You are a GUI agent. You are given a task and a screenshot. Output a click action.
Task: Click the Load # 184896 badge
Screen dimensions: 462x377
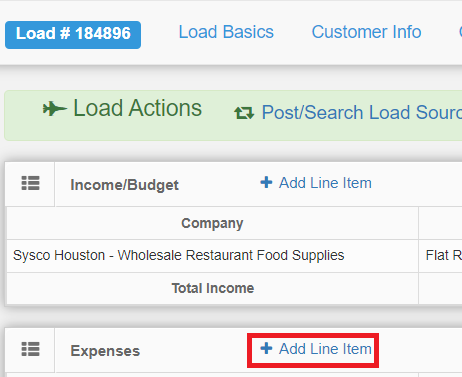point(73,35)
